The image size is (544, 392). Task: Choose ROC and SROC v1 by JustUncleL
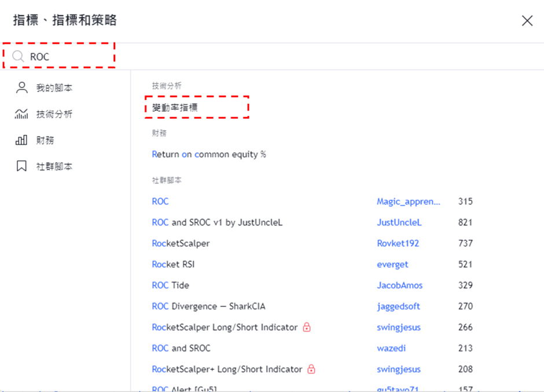click(217, 222)
